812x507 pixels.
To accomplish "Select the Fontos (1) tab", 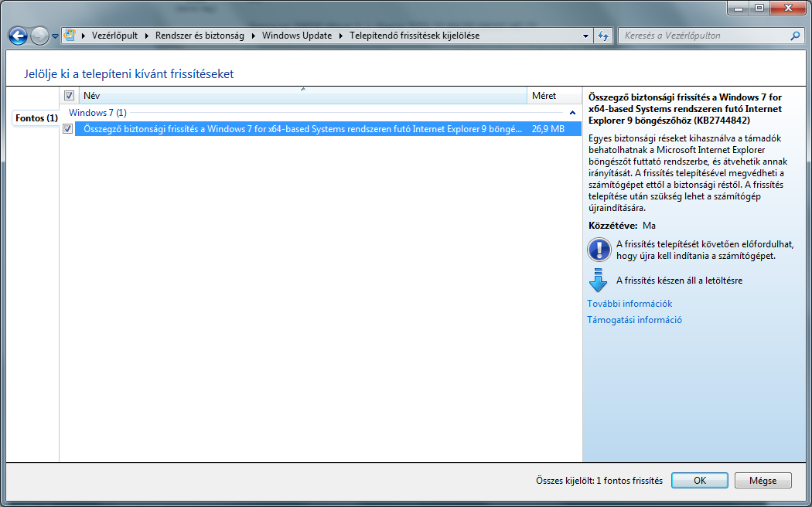I will [x=36, y=118].
